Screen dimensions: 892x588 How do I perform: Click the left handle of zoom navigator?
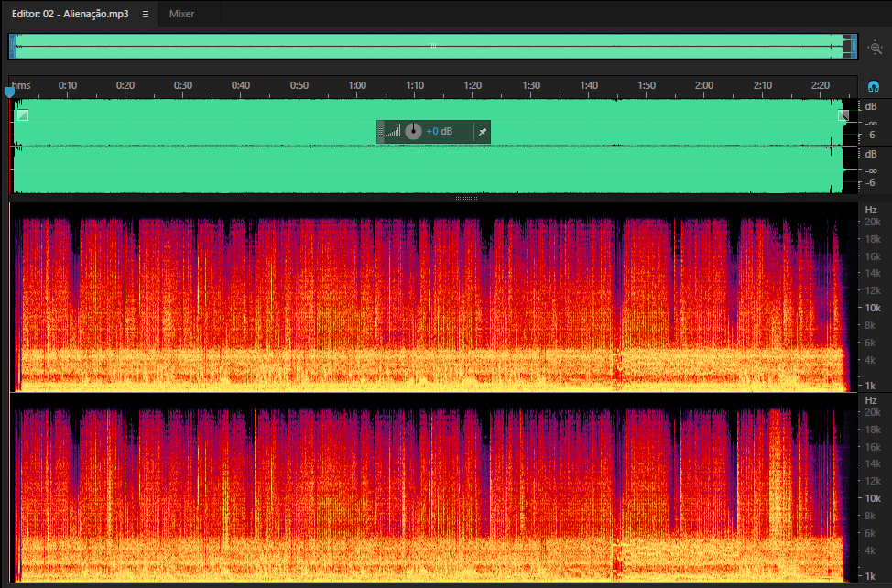click(12, 47)
